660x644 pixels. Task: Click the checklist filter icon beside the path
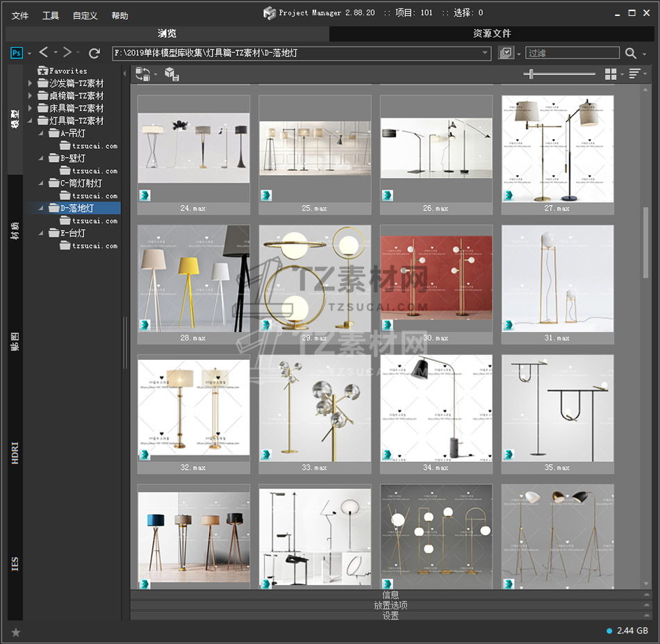506,53
